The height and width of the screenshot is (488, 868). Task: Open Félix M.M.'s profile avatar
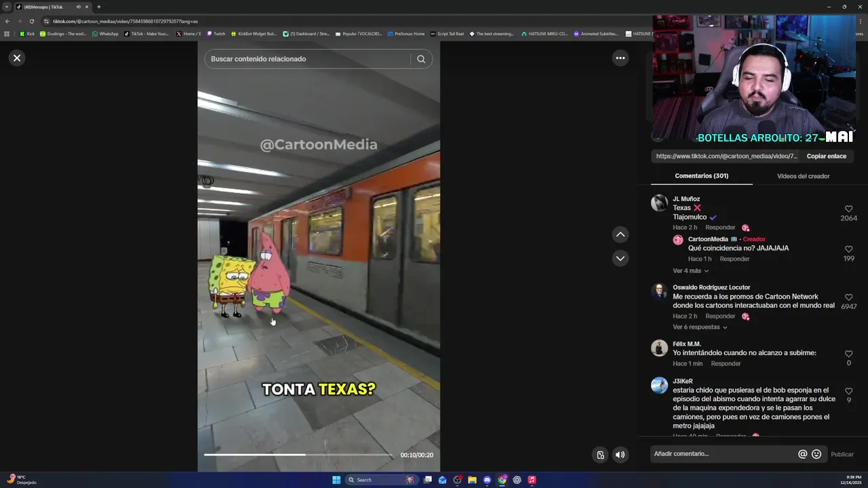click(659, 348)
